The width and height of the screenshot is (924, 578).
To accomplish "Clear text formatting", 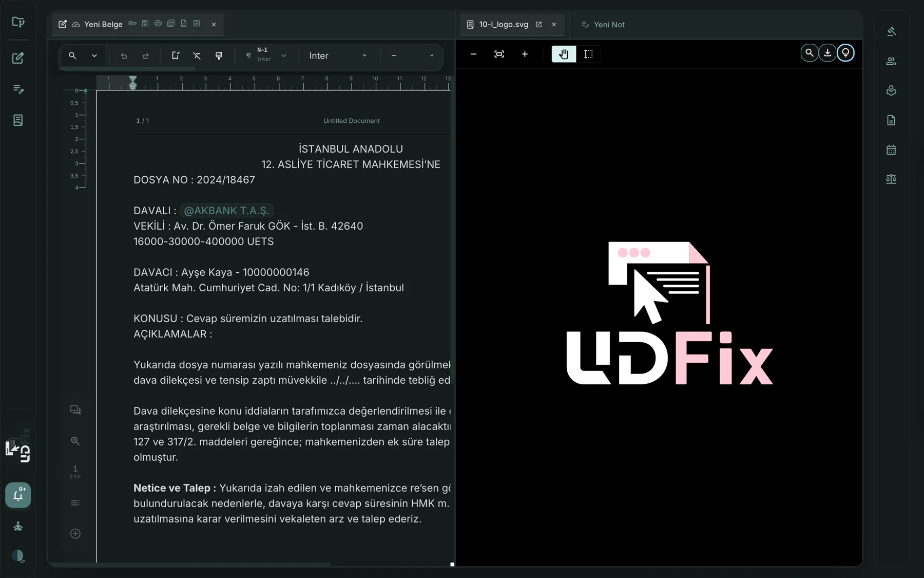I will 197,55.
